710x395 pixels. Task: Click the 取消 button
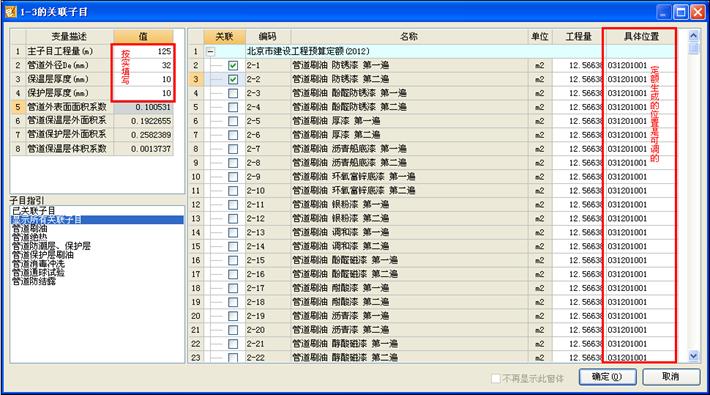tap(671, 376)
